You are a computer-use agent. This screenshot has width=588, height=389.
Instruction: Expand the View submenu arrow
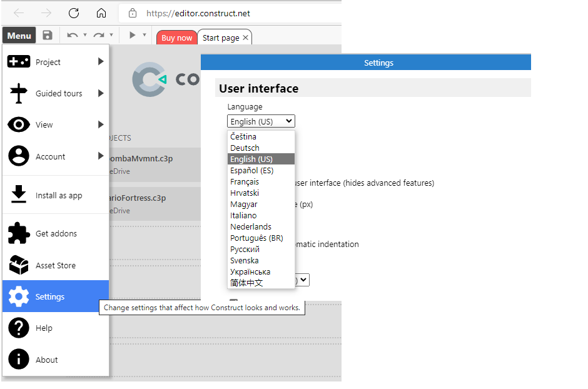(101, 124)
